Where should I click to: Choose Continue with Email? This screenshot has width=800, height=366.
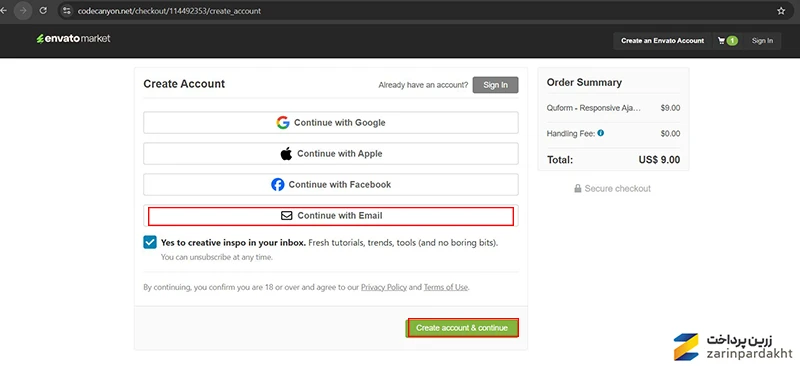coord(331,215)
